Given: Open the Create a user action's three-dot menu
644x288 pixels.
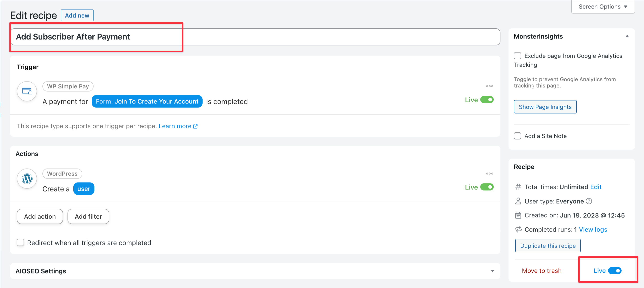Looking at the screenshot, I should pyautogui.click(x=489, y=173).
